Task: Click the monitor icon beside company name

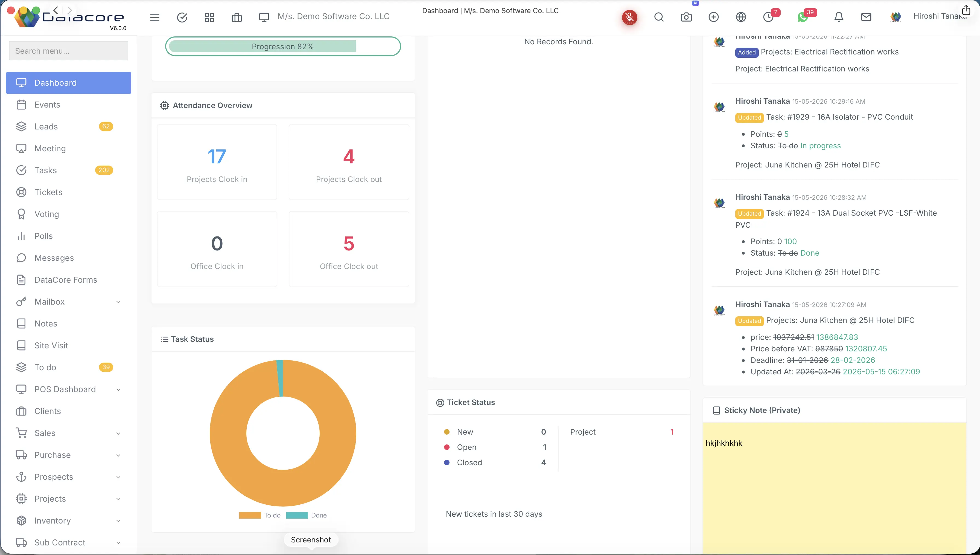Action: (x=264, y=17)
